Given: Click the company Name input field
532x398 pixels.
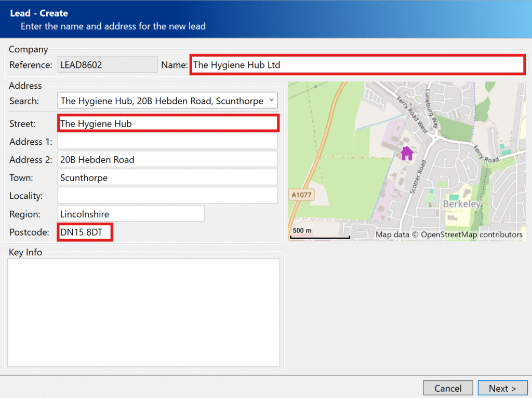Looking at the screenshot, I should point(356,65).
